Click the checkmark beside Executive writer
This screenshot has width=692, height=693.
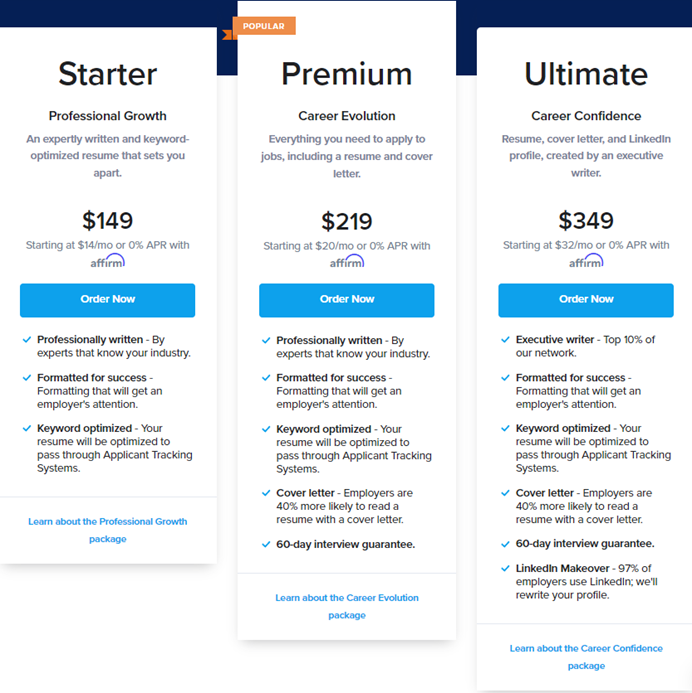pos(505,339)
